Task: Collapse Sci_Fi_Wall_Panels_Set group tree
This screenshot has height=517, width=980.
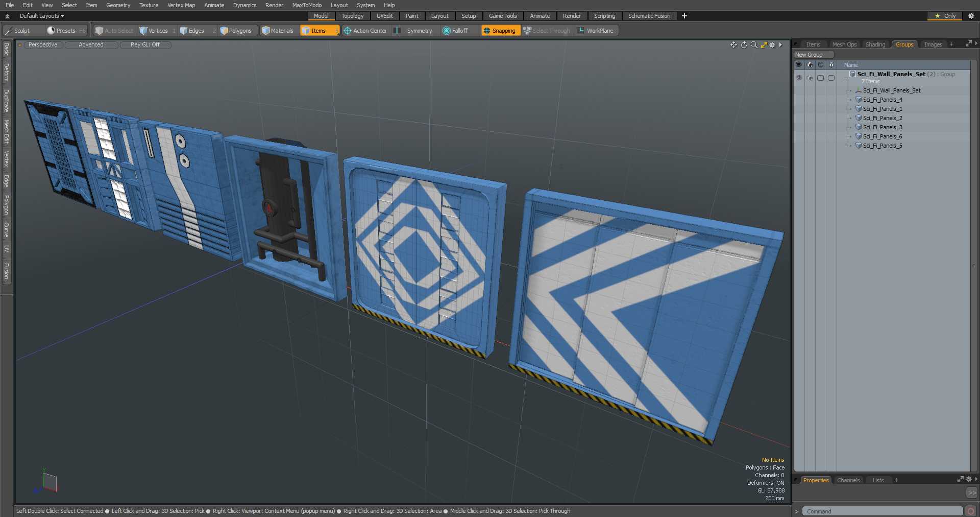Action: pos(846,77)
